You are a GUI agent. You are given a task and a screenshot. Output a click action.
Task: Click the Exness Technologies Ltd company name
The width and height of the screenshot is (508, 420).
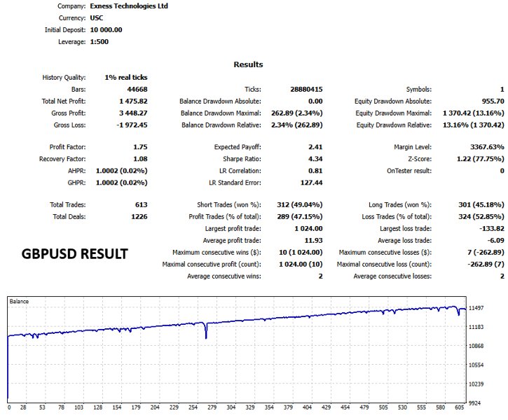(129, 6)
